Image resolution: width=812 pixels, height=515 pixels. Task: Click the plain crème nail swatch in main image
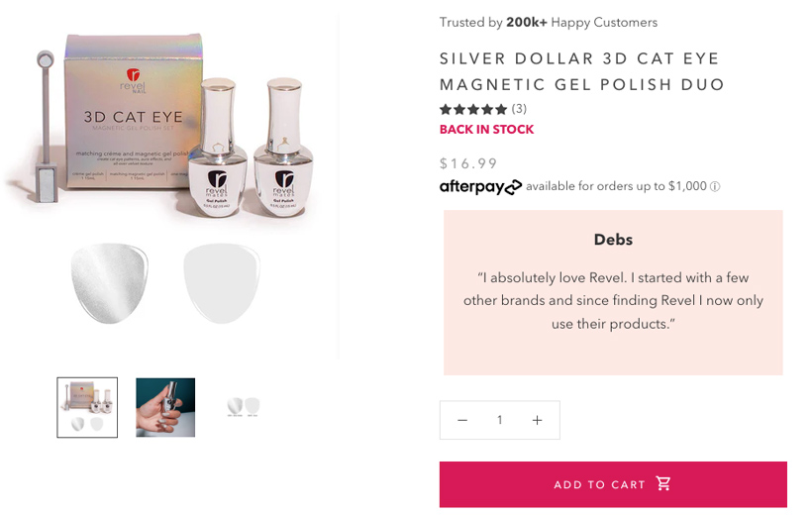222,282
